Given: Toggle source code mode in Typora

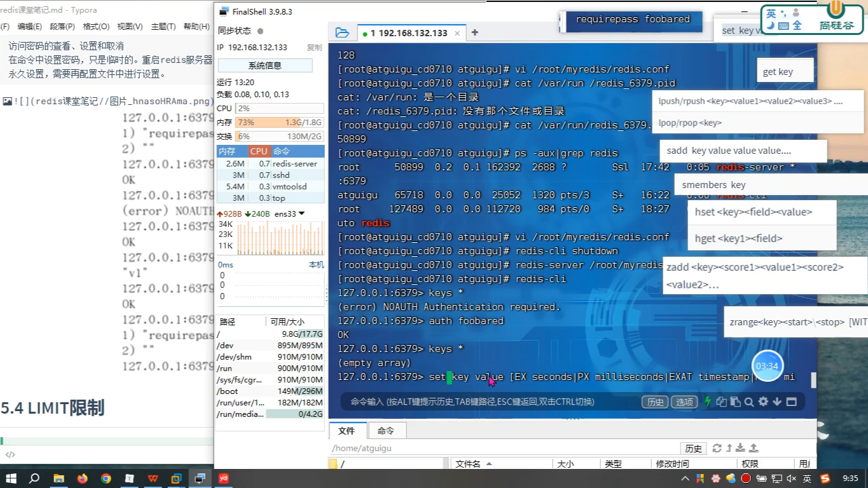Looking at the screenshot, I should pyautogui.click(x=10, y=454).
